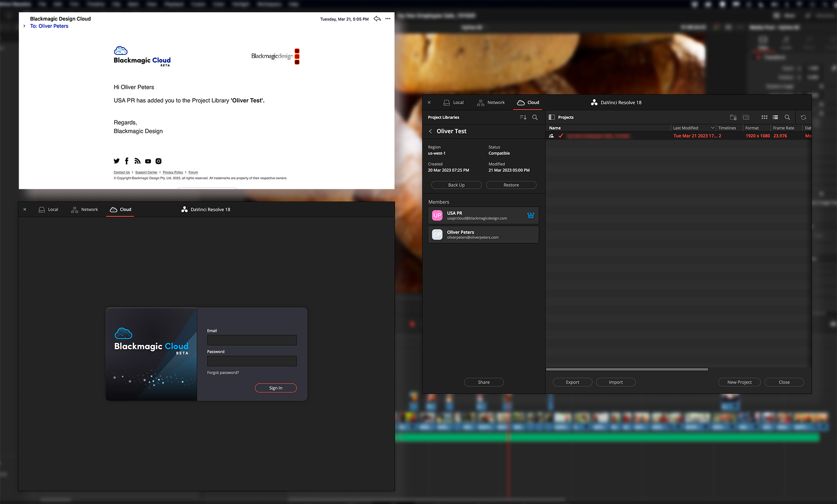Click the Email input field to type
This screenshot has width=837, height=504.
click(252, 340)
